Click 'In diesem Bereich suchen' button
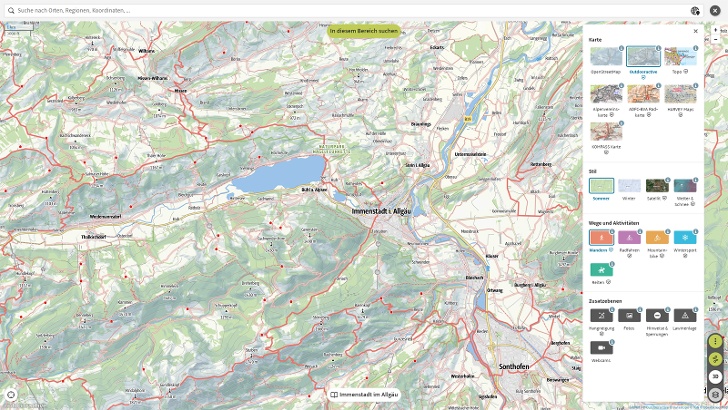 click(x=364, y=31)
